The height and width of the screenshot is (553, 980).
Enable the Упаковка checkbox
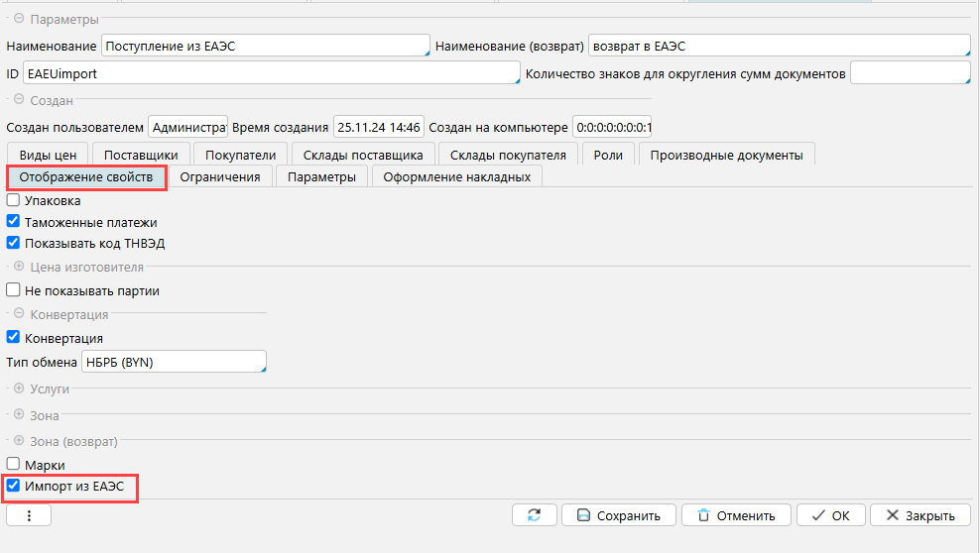[x=14, y=200]
